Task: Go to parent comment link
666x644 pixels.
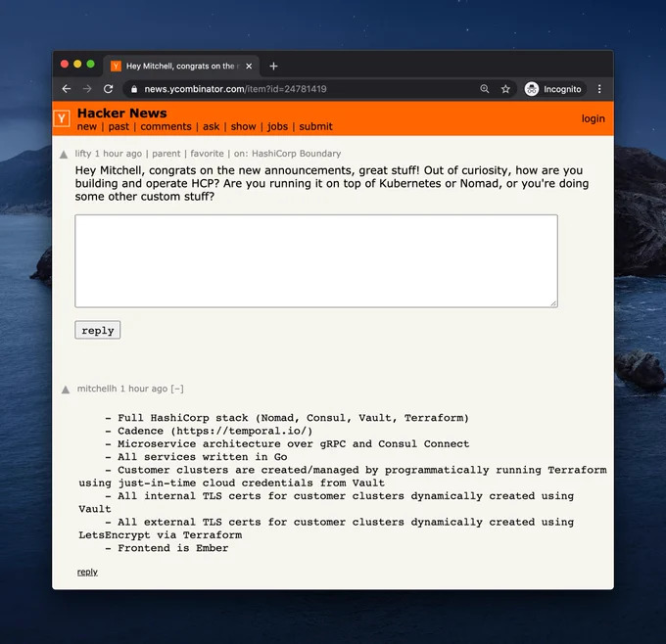Action: tap(166, 154)
